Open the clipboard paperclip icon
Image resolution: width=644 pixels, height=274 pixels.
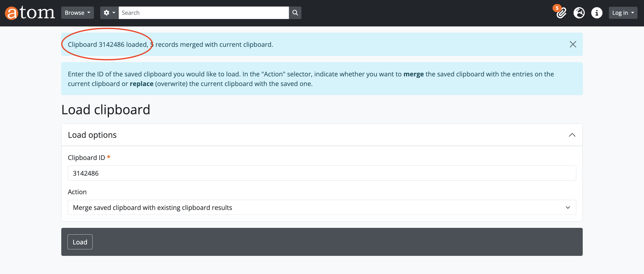coord(561,13)
